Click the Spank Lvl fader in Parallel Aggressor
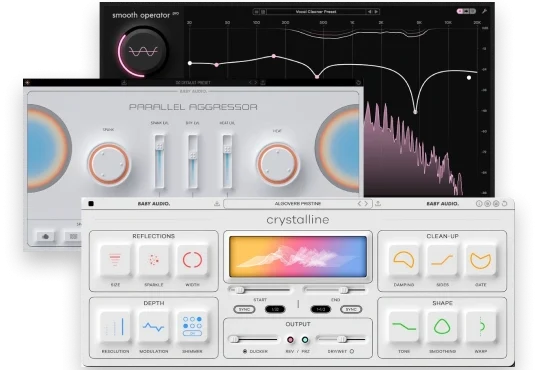 pyautogui.click(x=159, y=147)
